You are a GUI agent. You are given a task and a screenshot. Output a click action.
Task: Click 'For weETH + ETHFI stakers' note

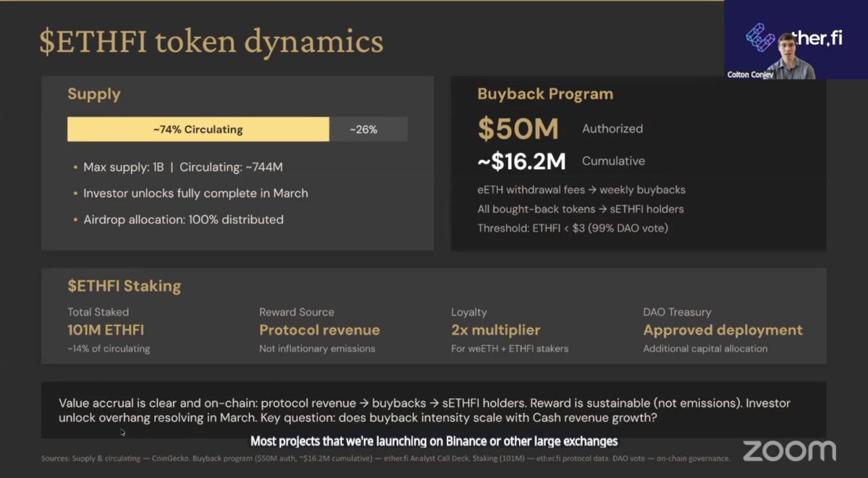point(510,348)
